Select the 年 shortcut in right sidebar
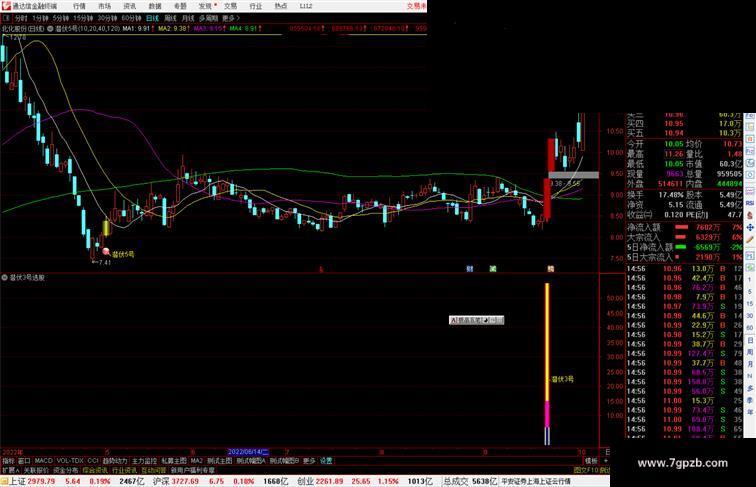Image resolution: width=756 pixels, height=487 pixels. point(750,412)
